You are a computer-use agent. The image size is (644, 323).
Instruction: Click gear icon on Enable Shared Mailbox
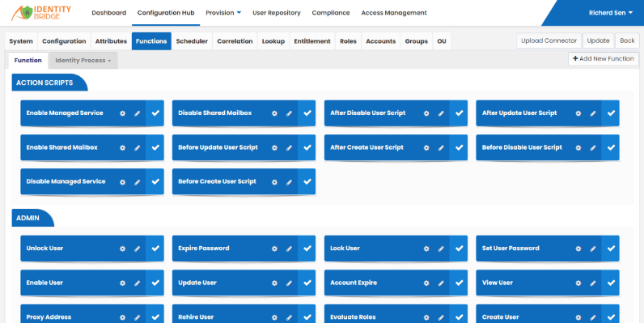[x=122, y=148]
